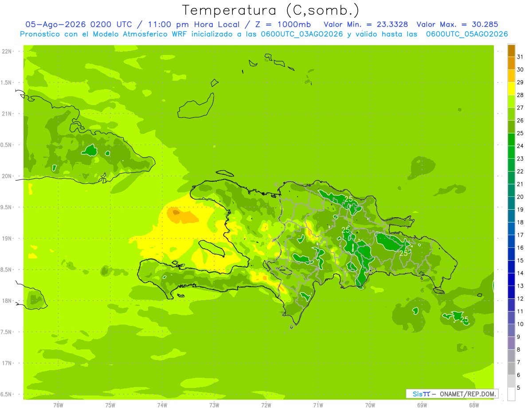532x411 pixels.
Task: Click the '19N' latitude axis label
Action: [x=7, y=239]
